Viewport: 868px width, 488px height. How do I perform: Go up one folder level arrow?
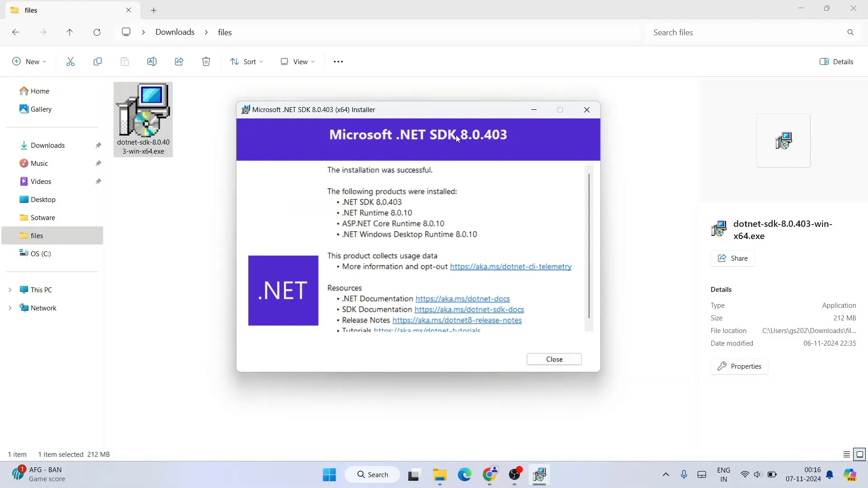(x=70, y=32)
